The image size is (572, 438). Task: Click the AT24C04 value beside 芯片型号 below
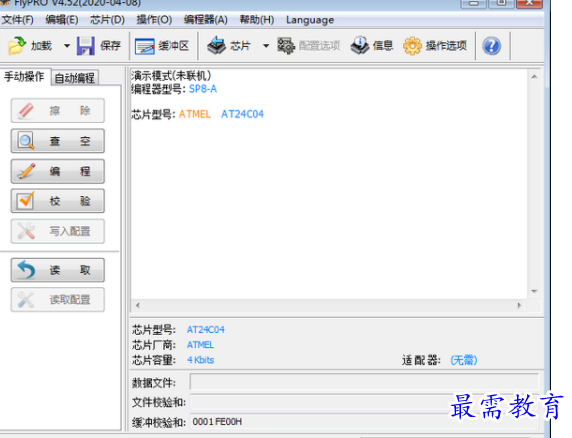coord(206,330)
